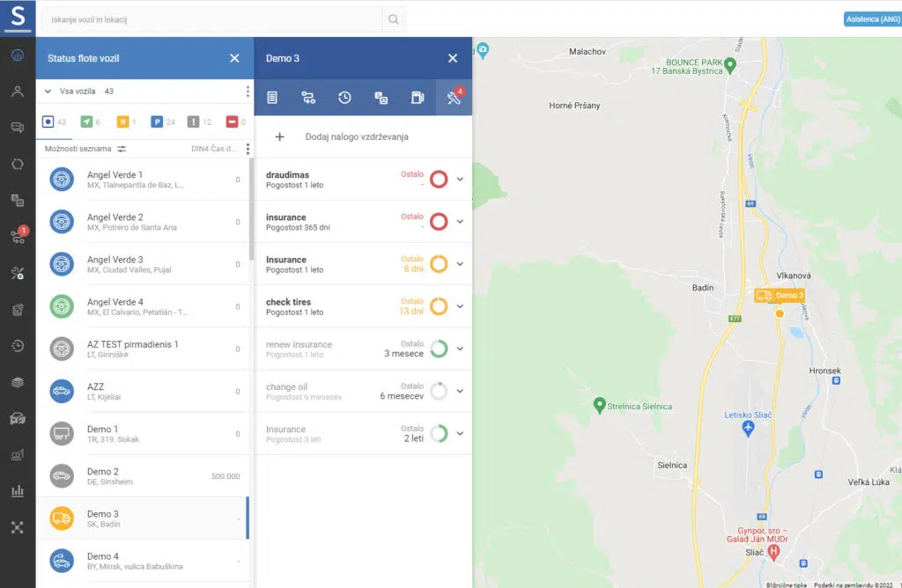This screenshot has width=902, height=588.
Task: Open Demo 3 route tab
Action: tap(308, 98)
